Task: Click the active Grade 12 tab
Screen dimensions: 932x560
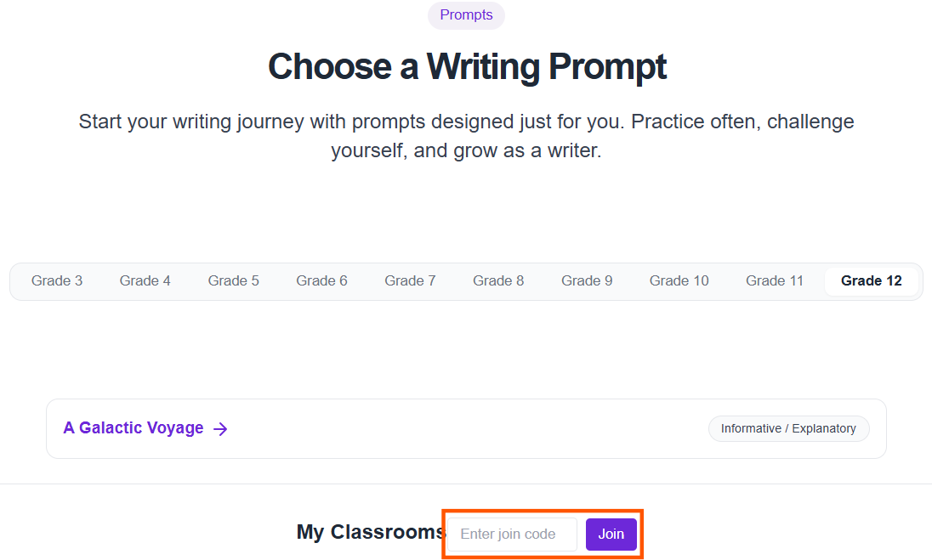Action: 871,280
